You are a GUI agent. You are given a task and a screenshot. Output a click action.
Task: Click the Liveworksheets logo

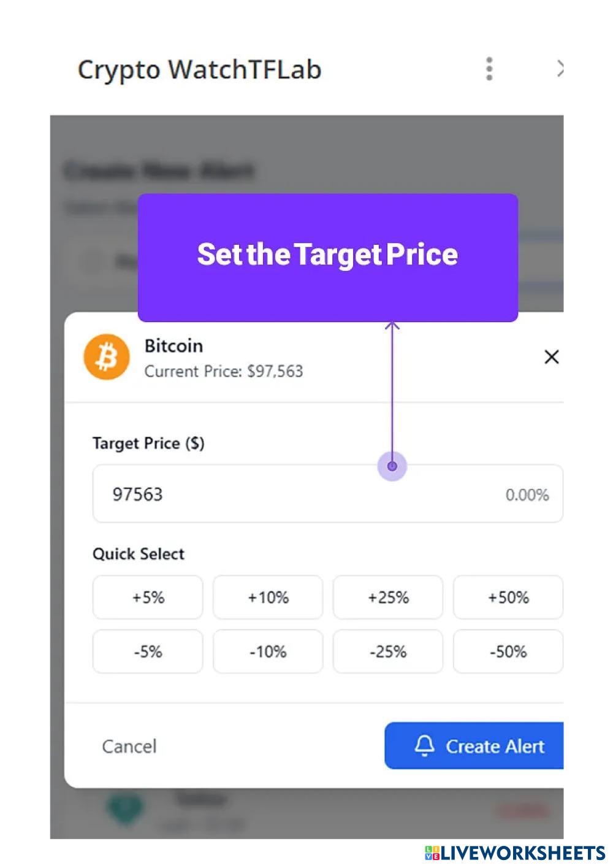tap(515, 853)
